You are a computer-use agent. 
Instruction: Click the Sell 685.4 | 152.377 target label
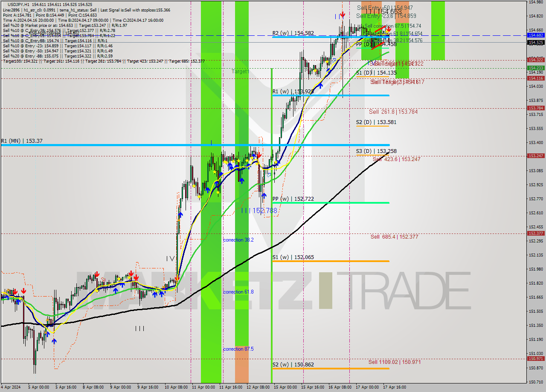[394, 236]
